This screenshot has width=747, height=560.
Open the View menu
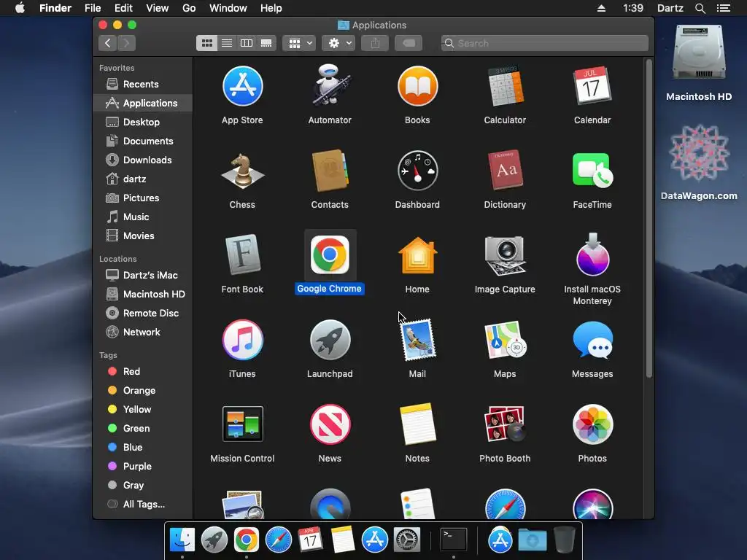(x=158, y=8)
